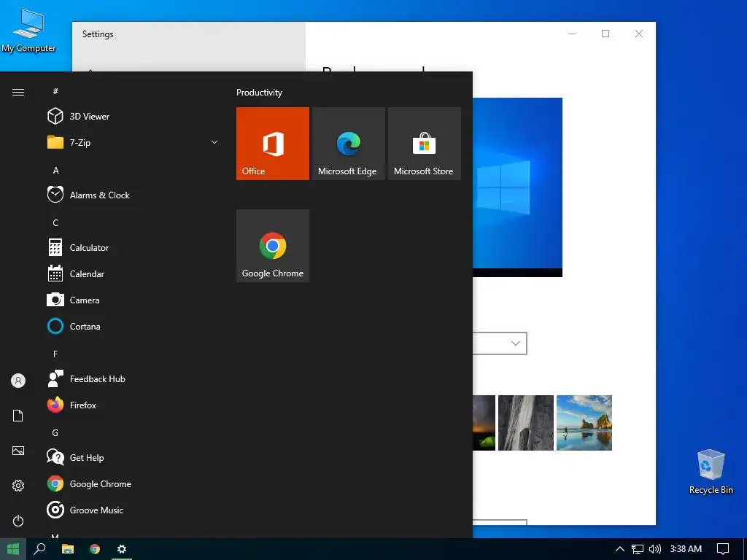Select the waterfall rock picture thumbnail
The image size is (747, 560).
(x=526, y=423)
